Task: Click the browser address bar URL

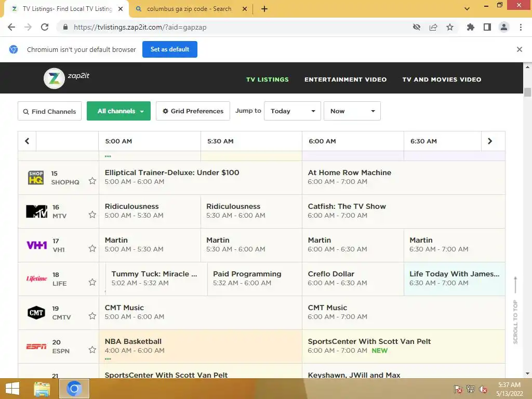Action: [140, 27]
